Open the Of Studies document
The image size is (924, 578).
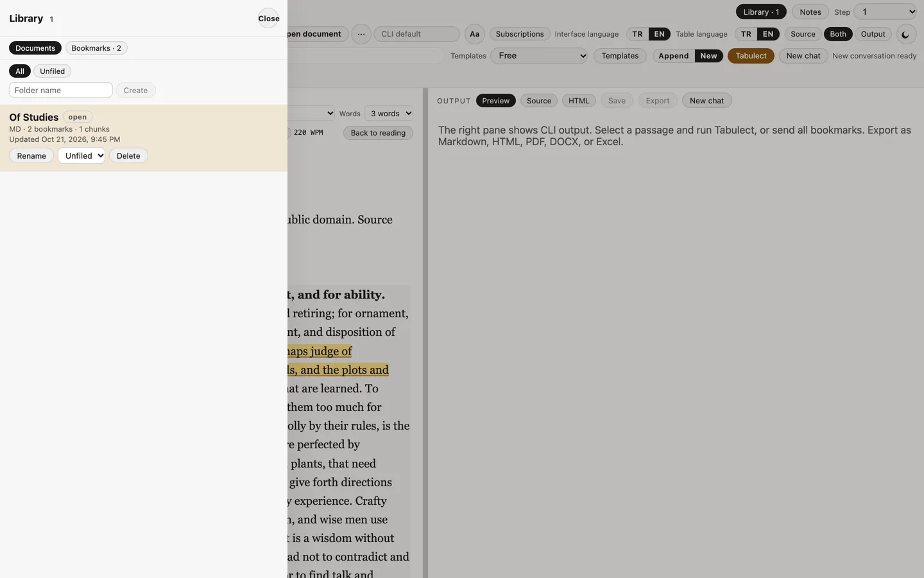coord(34,117)
